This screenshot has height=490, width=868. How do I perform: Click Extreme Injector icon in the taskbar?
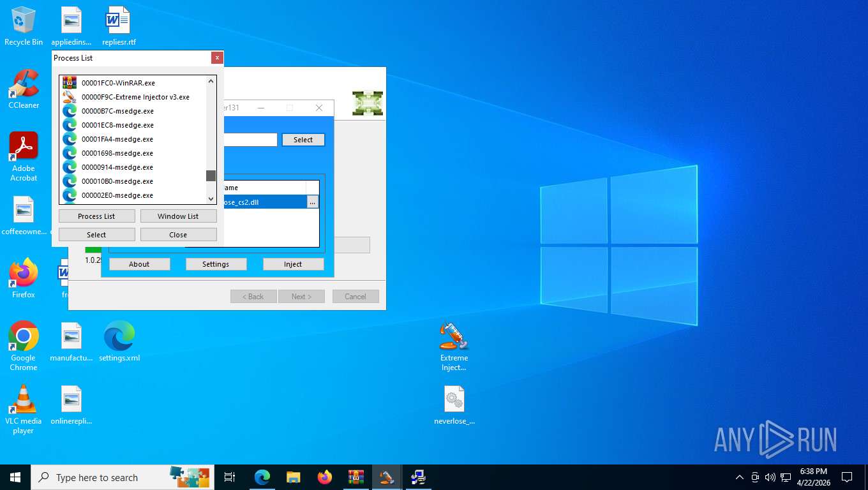tap(387, 477)
